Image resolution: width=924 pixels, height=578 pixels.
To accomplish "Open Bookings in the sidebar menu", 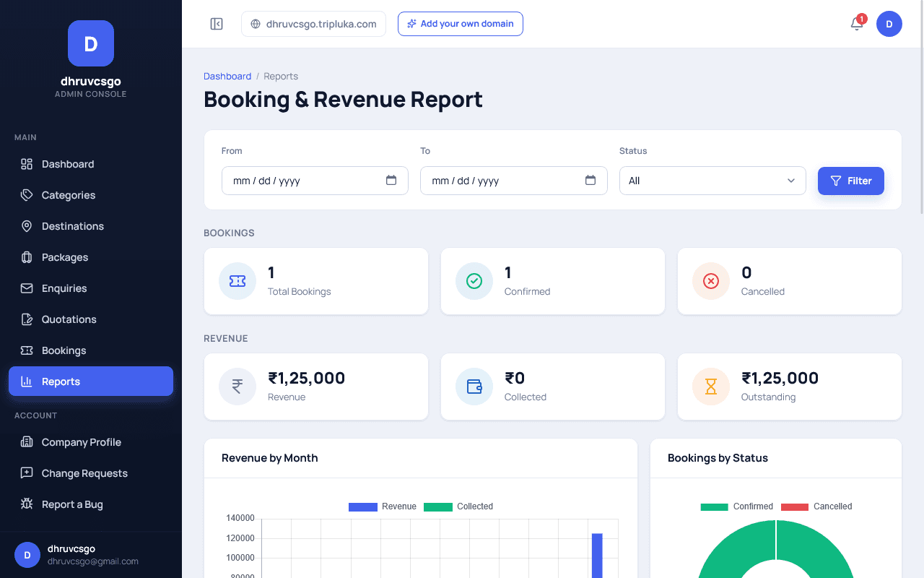I will pos(91,350).
